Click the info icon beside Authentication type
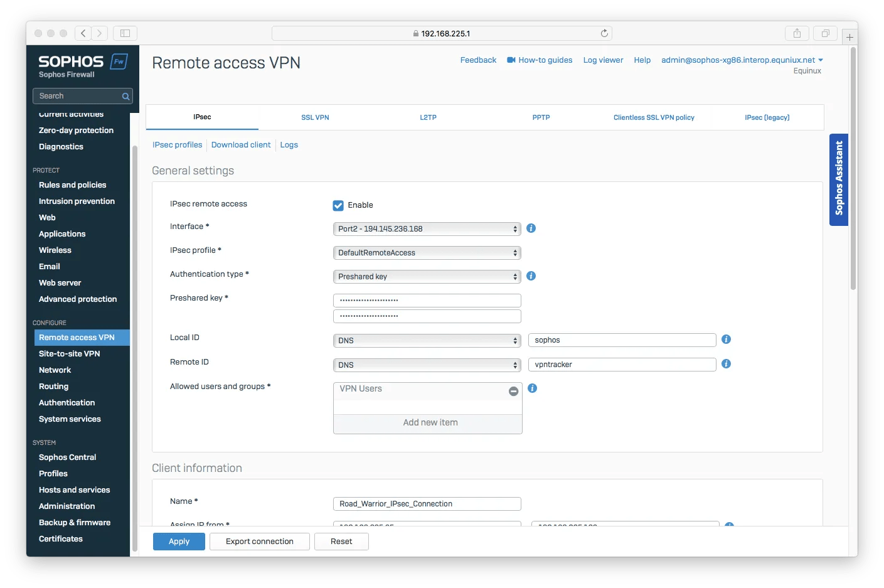 point(531,276)
